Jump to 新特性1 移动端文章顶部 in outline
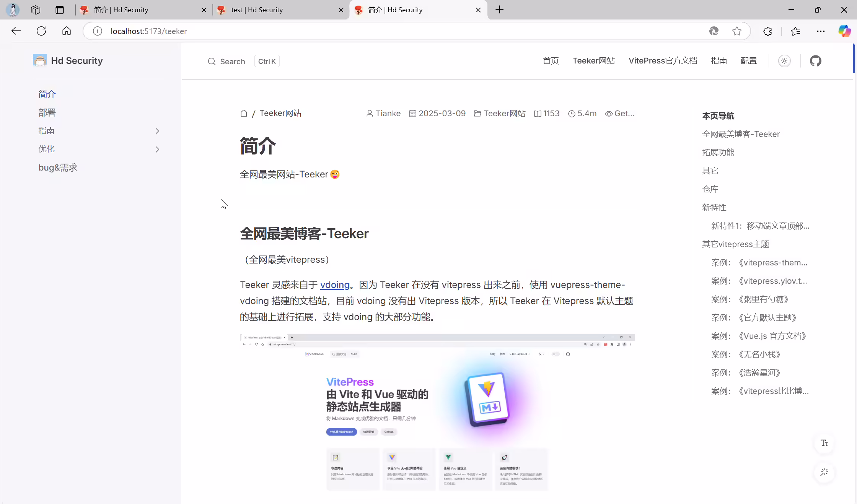857x504 pixels. pos(760,226)
